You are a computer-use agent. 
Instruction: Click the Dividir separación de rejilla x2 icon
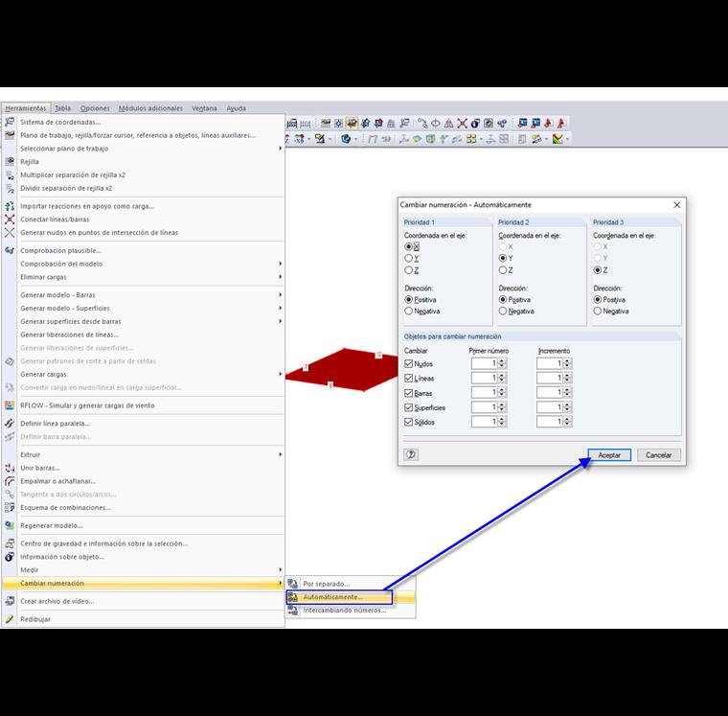pos(10,188)
